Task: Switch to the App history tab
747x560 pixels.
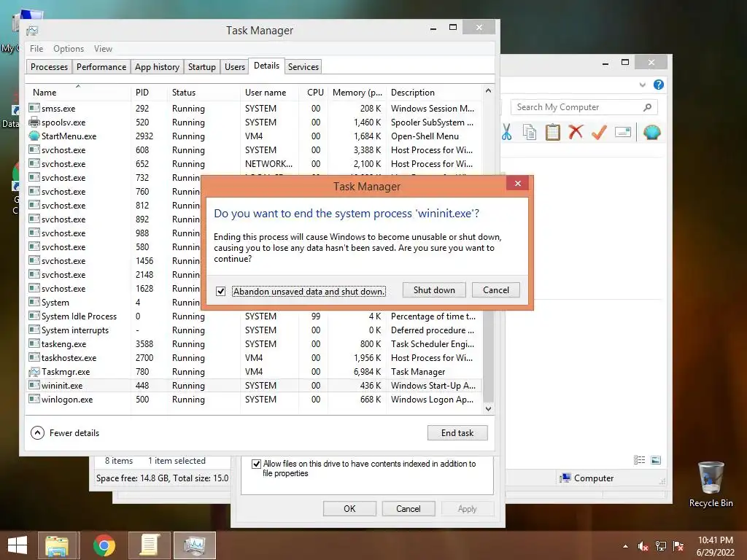Action: pos(158,66)
